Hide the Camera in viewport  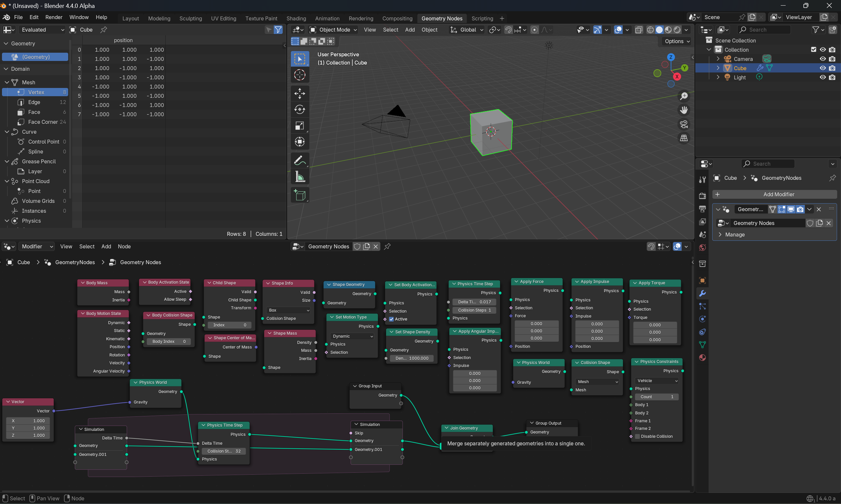pyautogui.click(x=822, y=59)
